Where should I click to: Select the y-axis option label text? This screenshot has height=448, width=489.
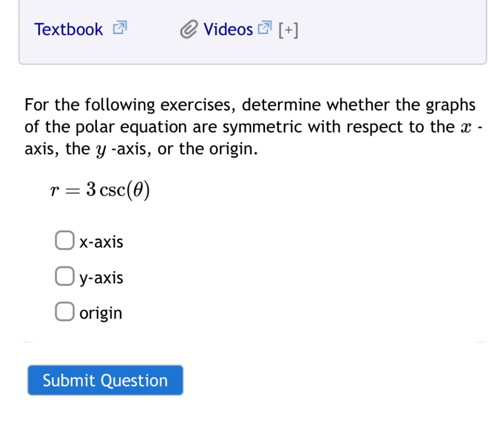coord(101,278)
